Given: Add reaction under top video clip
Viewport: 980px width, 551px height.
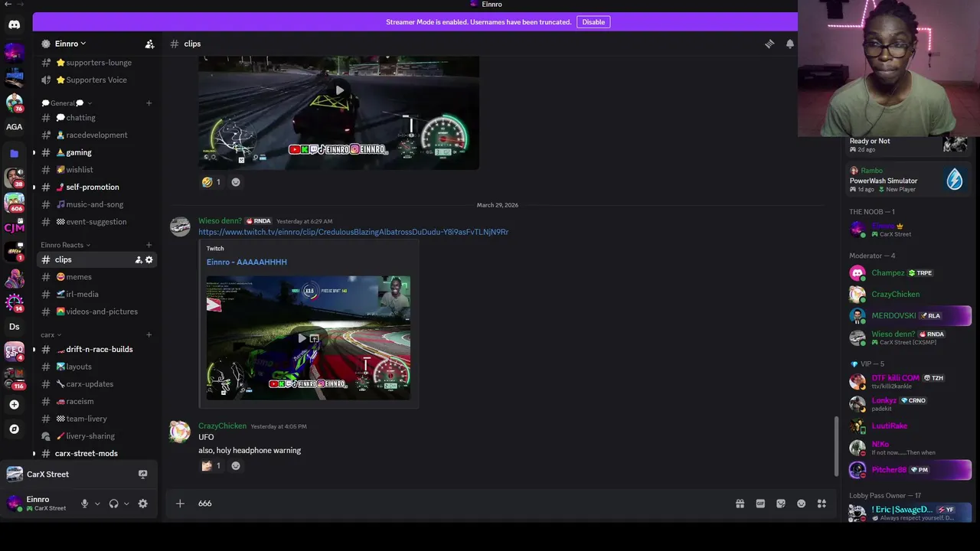Looking at the screenshot, I should (x=236, y=182).
